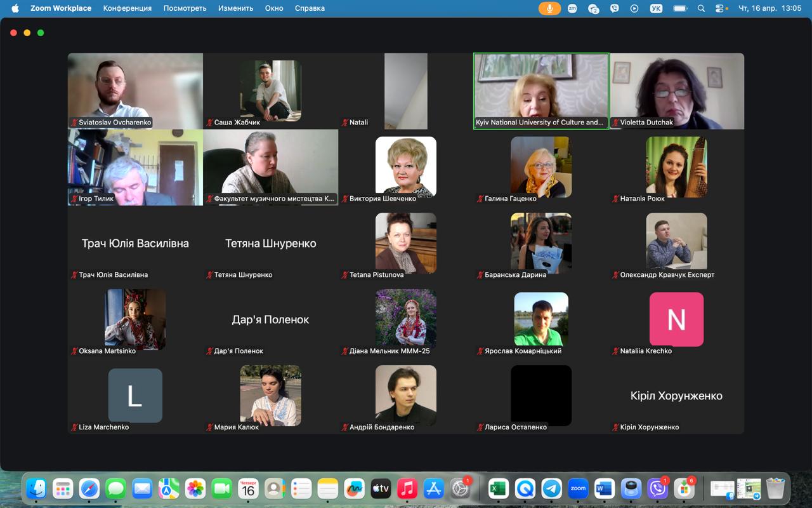Open Microsoft Word from the dock
The height and width of the screenshot is (508, 812).
pyautogui.click(x=605, y=488)
